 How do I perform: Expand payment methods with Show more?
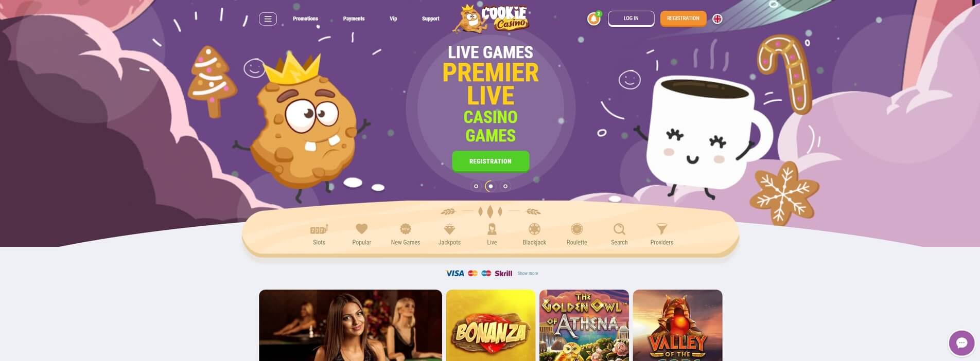coord(528,274)
